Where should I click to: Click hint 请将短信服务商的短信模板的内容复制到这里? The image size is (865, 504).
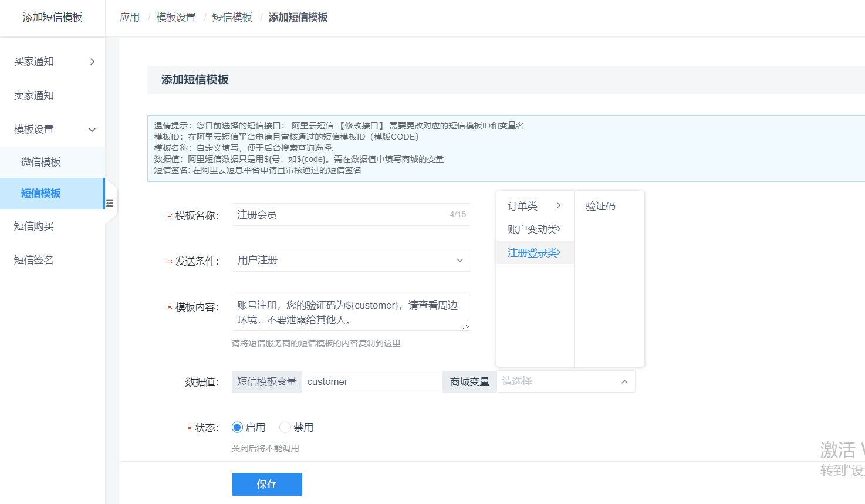(316, 343)
